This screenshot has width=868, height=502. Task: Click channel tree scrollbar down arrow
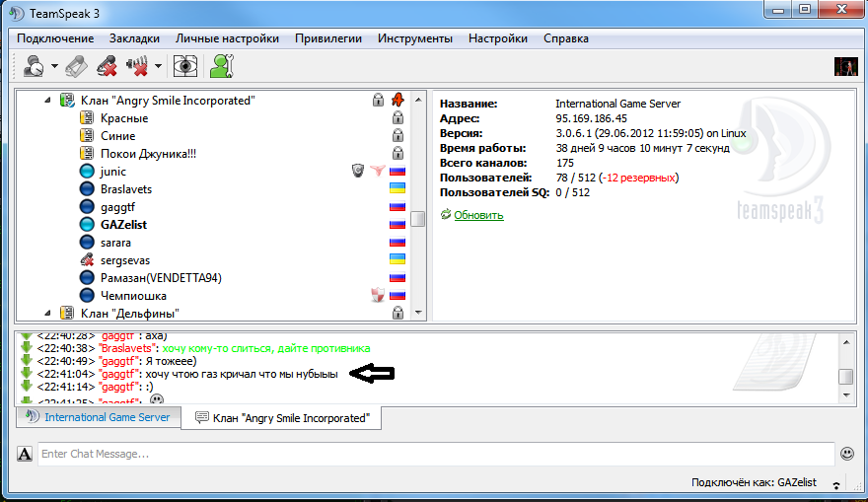point(418,313)
